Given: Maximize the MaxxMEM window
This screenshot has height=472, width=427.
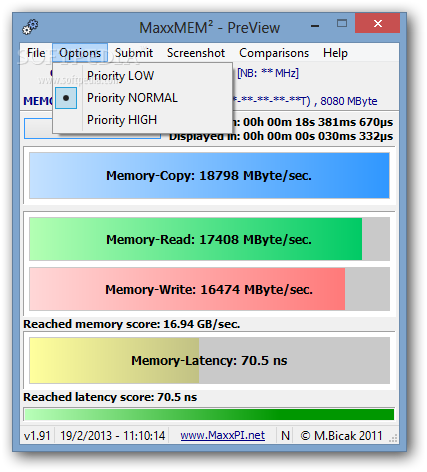Looking at the screenshot, I should 342,23.
